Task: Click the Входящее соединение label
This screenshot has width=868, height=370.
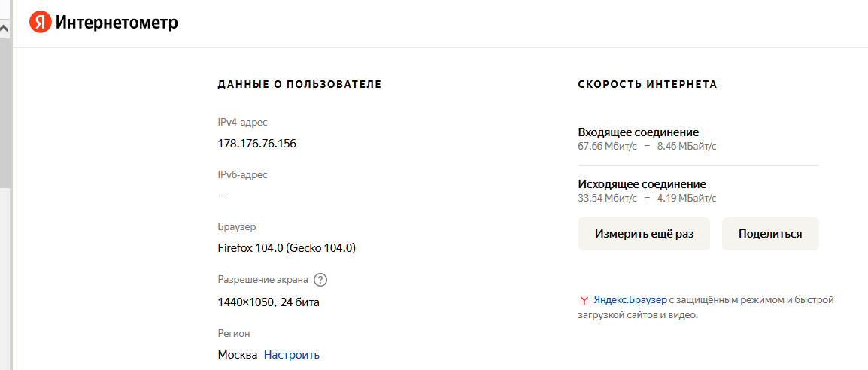Action: click(638, 132)
